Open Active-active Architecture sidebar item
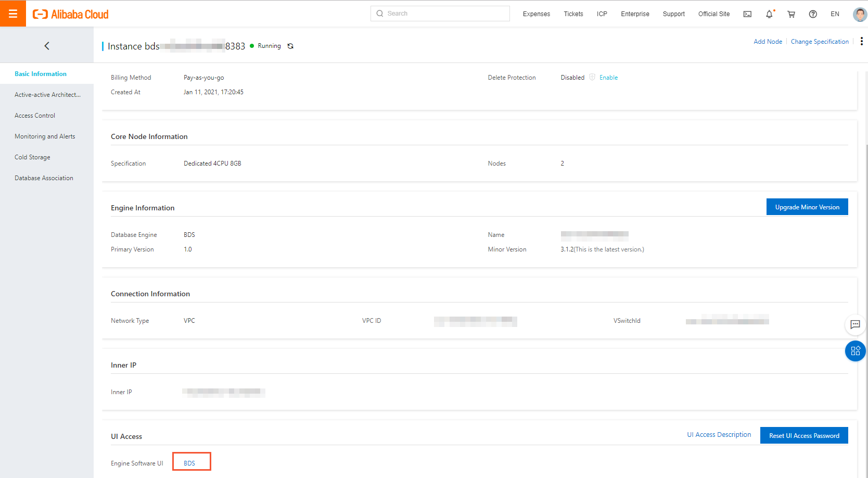 [47, 95]
